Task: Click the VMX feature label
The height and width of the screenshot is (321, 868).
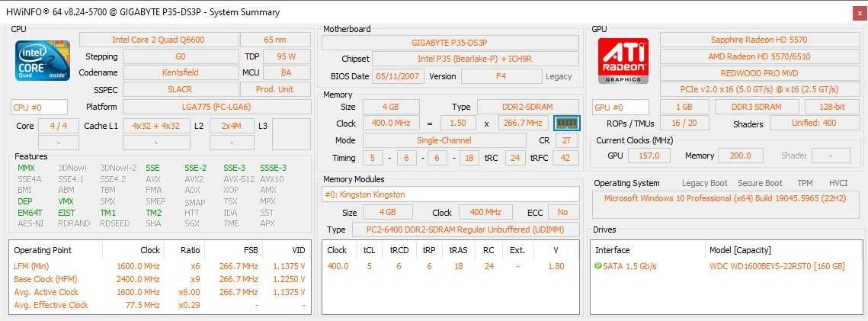Action: pos(66,201)
